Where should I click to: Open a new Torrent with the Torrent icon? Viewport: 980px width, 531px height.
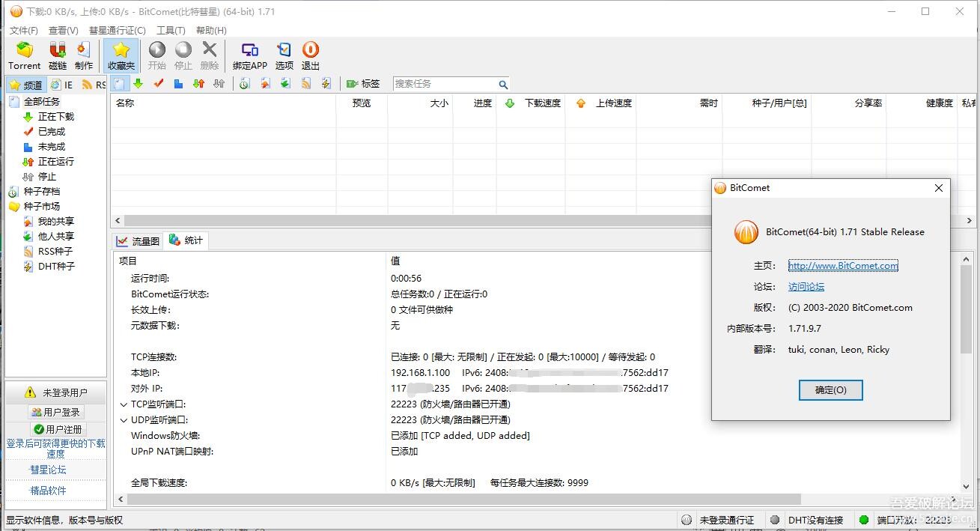click(x=23, y=54)
